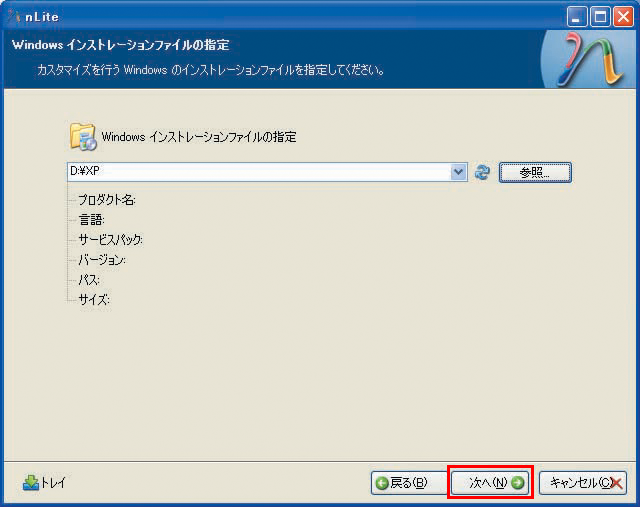Click the 参照... browse button
This screenshot has width=640, height=507.
pyautogui.click(x=535, y=172)
